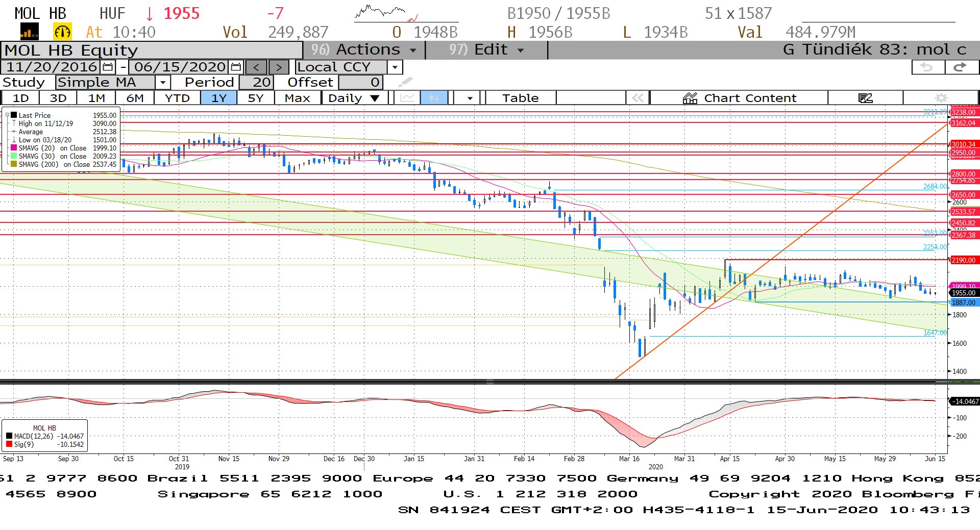Open Chart Content panel
Image resolution: width=980 pixels, height=530 pixels.
tap(739, 98)
